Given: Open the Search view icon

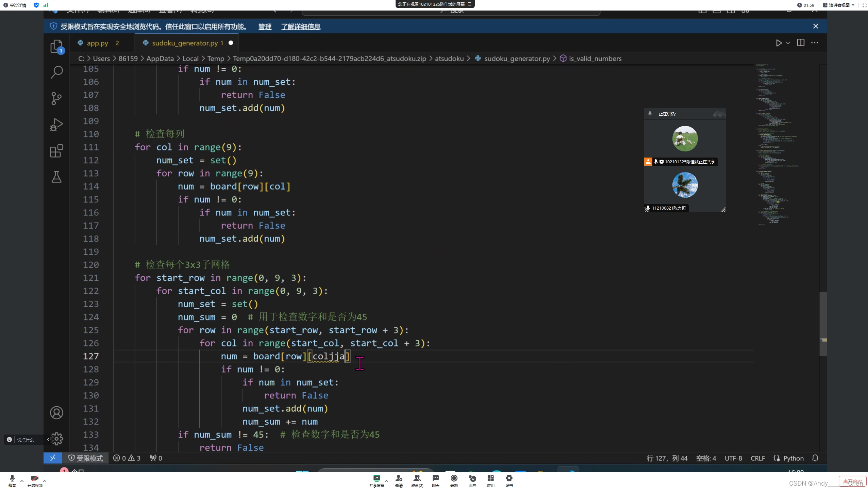Looking at the screenshot, I should tap(56, 72).
